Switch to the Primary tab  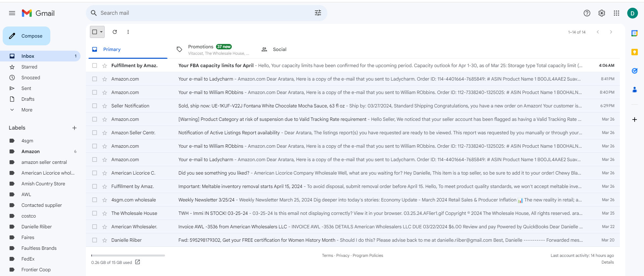(x=128, y=49)
